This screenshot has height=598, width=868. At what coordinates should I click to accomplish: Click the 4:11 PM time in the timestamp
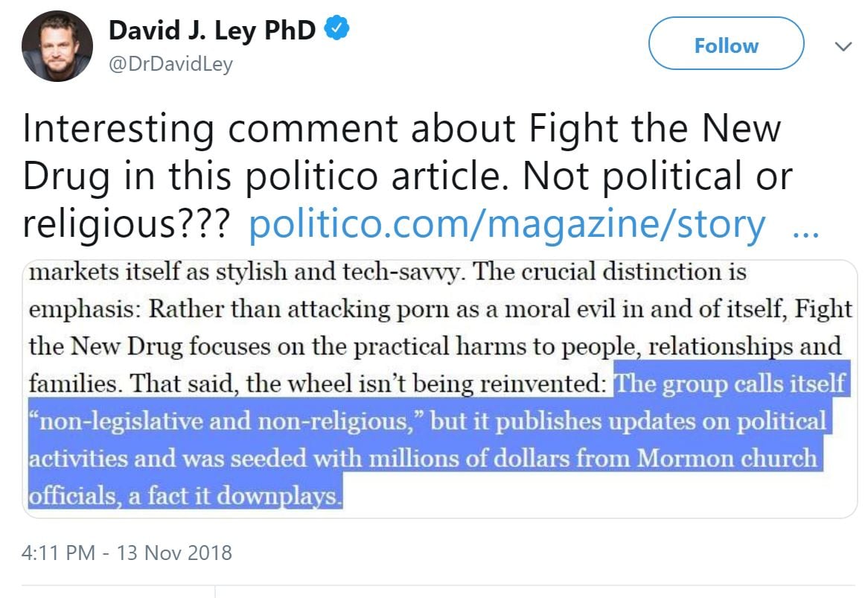coord(59,553)
